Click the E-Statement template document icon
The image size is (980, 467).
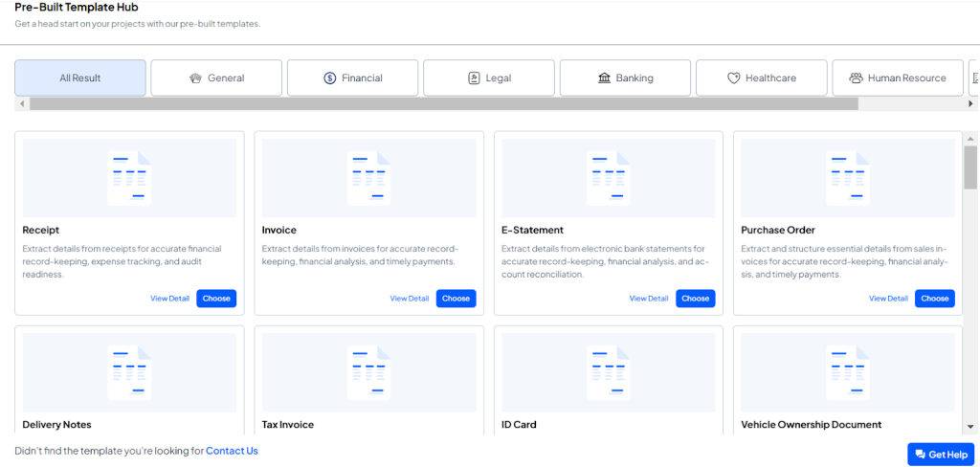pos(608,178)
